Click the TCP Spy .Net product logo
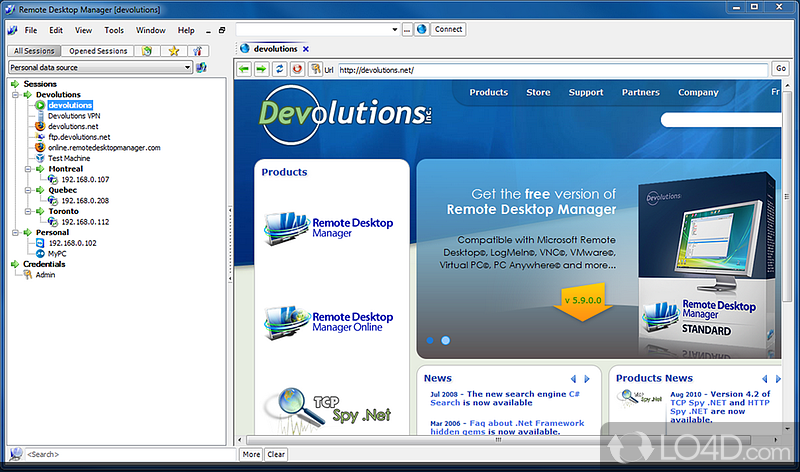This screenshot has height=472, width=800. coord(329,411)
